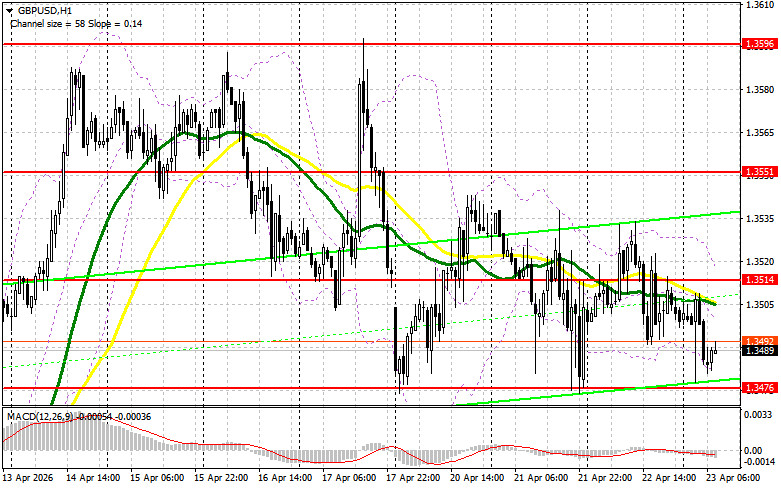781x489 pixels.
Task: Click the 1.3596 red price level tag
Action: tap(759, 44)
